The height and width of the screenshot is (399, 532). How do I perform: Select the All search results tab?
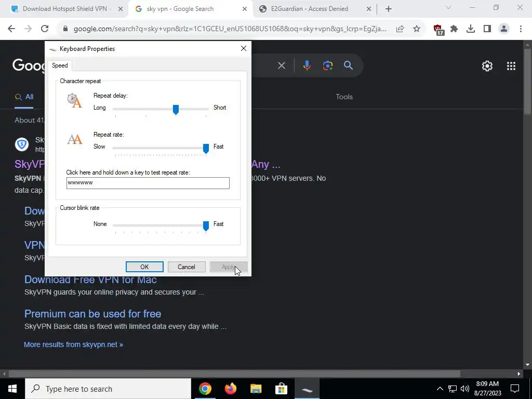point(24,97)
